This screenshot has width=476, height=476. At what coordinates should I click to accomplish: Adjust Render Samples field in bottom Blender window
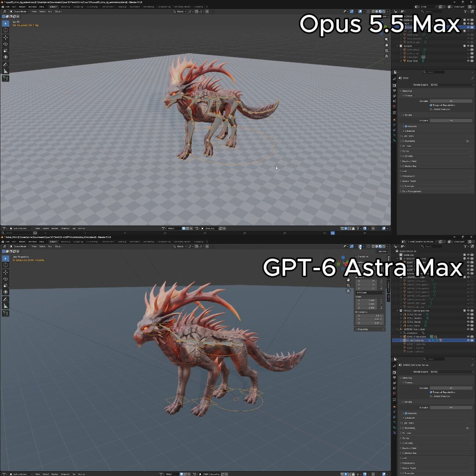click(451, 408)
